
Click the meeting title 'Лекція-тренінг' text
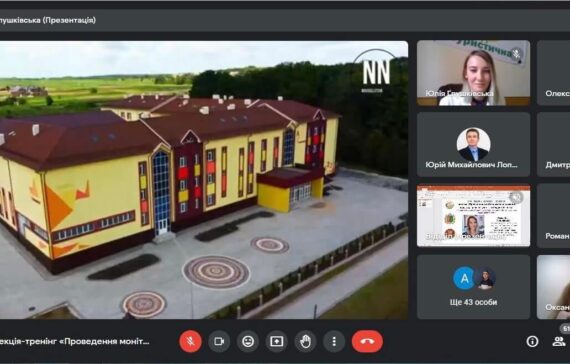click(75, 341)
